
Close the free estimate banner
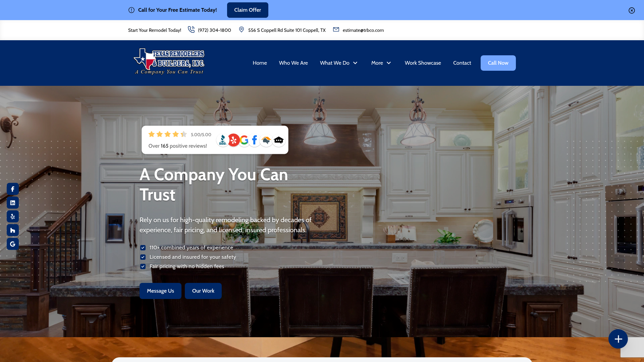tap(632, 10)
